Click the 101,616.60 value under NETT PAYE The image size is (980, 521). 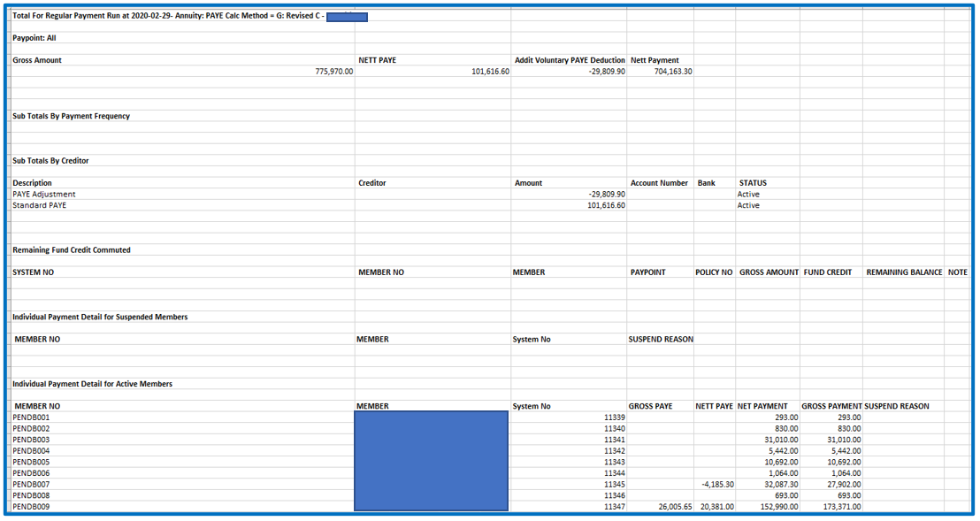pos(490,72)
